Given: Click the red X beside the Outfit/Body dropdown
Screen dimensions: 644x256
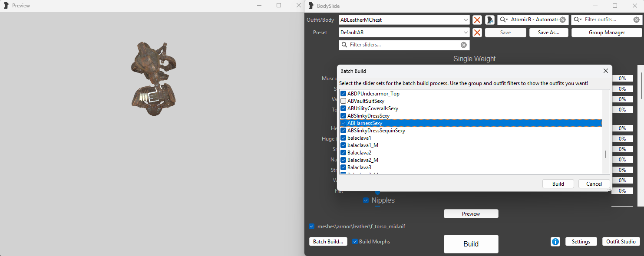Looking at the screenshot, I should [477, 20].
